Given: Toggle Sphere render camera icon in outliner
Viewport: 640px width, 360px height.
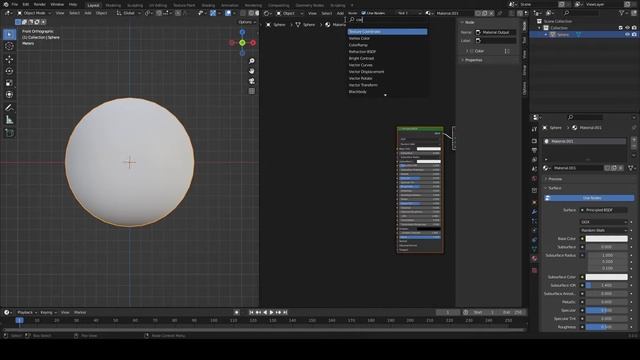Looking at the screenshot, I should 634,35.
